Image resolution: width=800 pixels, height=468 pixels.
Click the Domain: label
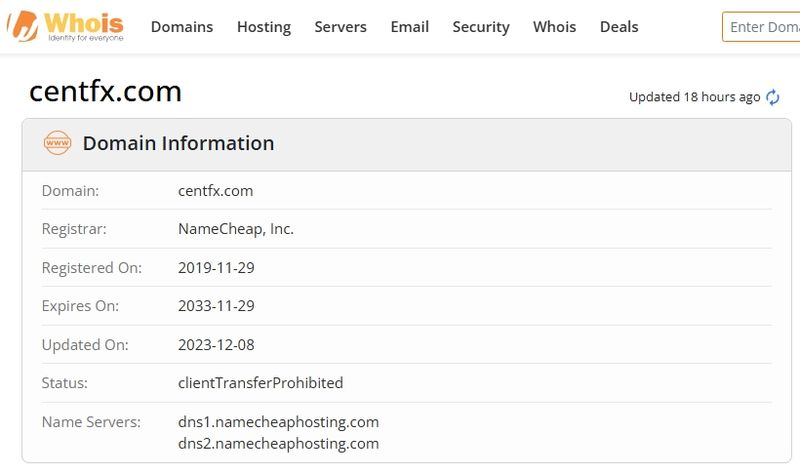tap(70, 191)
